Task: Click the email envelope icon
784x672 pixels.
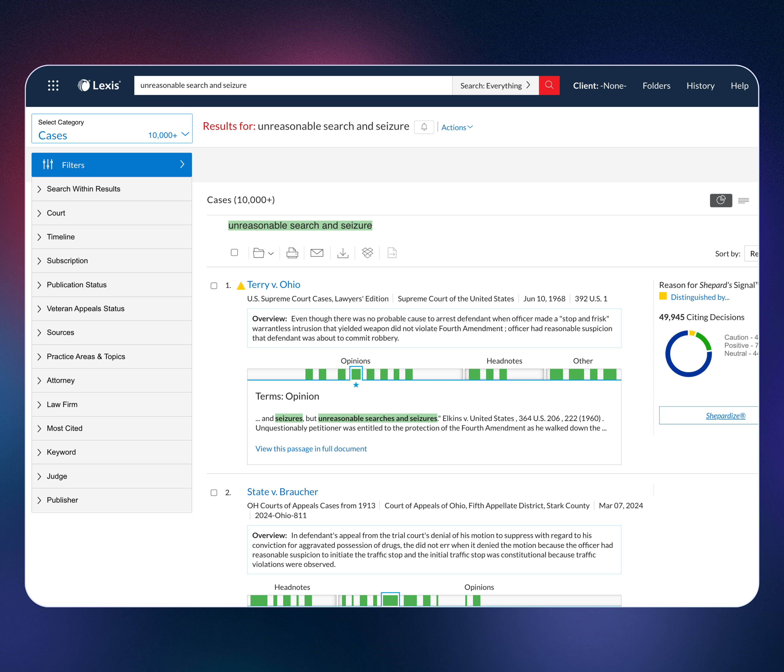Action: pos(317,253)
